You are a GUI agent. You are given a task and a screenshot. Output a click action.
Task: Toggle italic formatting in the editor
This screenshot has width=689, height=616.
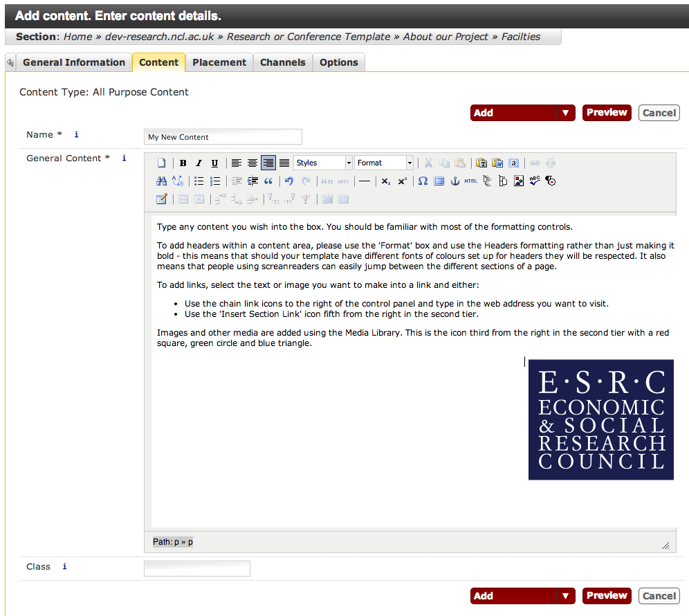199,163
